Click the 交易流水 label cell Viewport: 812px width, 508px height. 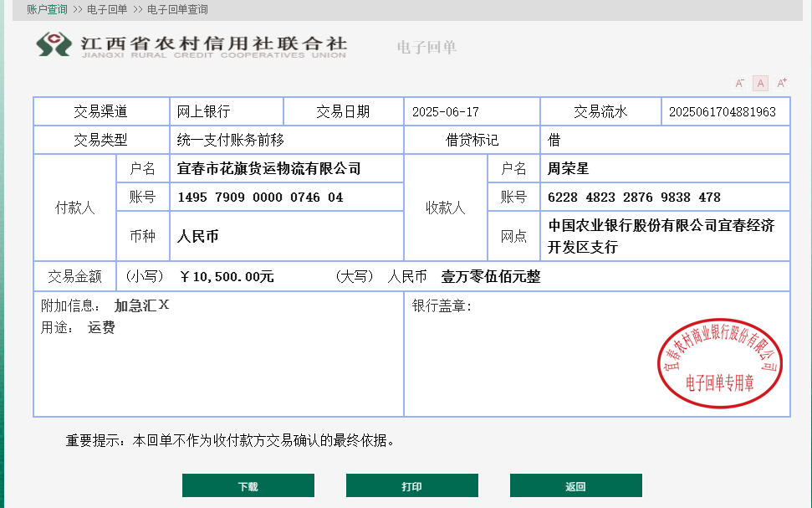pos(600,111)
